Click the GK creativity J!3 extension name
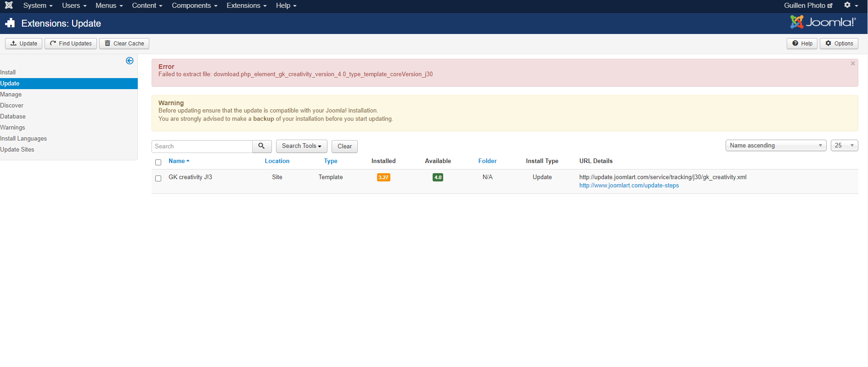The image size is (868, 367). (190, 177)
